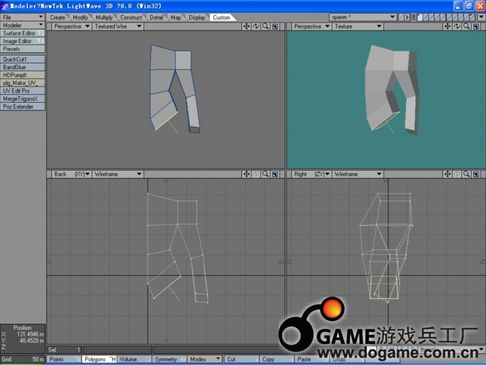Select layer 5 in the layer bank
Viewport: 486px width, 365px height.
coord(443,17)
